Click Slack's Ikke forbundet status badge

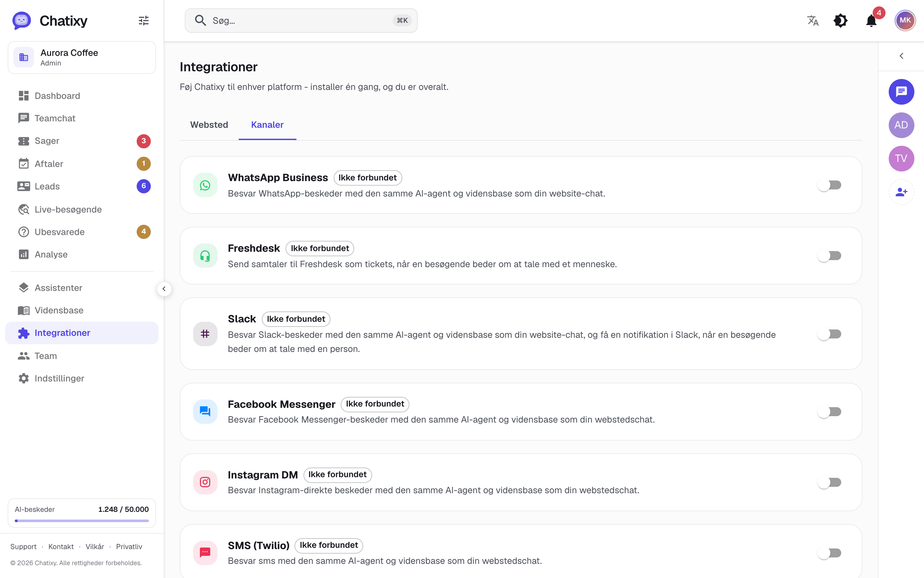pyautogui.click(x=296, y=319)
